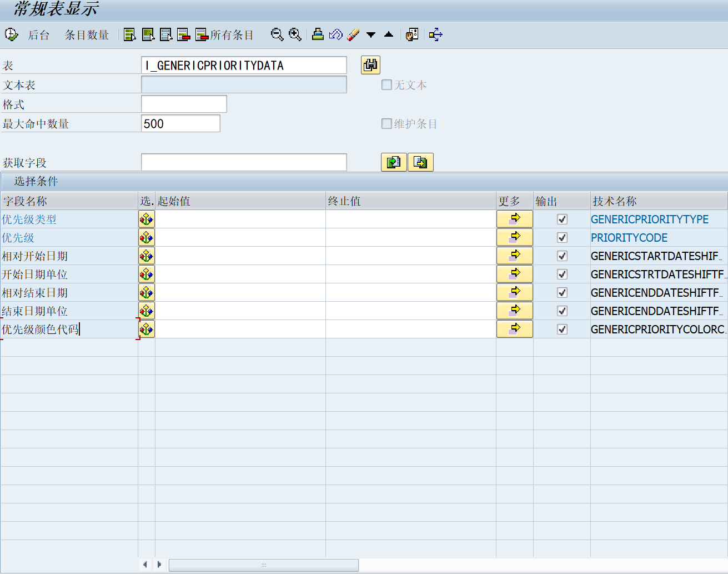The height and width of the screenshot is (574, 728).
Task: Click the horizontal scrollbar thumb at bottom
Action: click(264, 565)
